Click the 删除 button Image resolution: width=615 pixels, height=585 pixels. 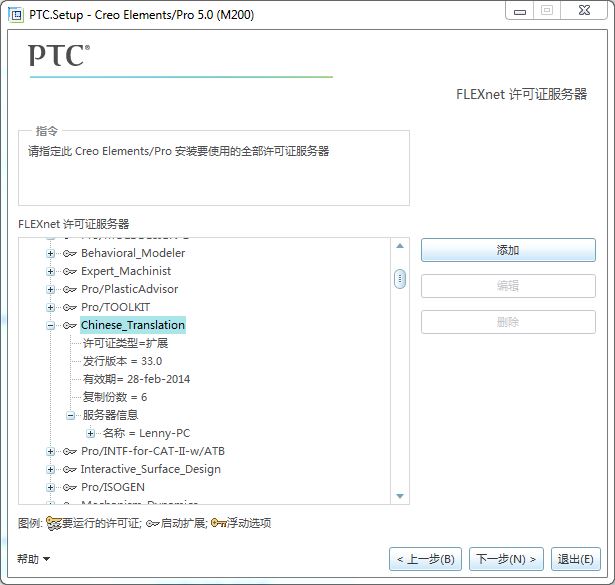pyautogui.click(x=508, y=322)
